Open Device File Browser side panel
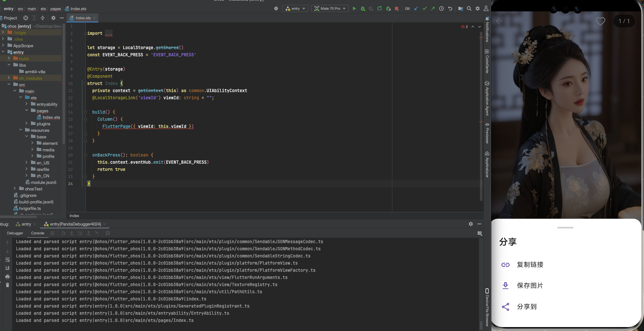The width and height of the screenshot is (644, 331). click(487, 307)
